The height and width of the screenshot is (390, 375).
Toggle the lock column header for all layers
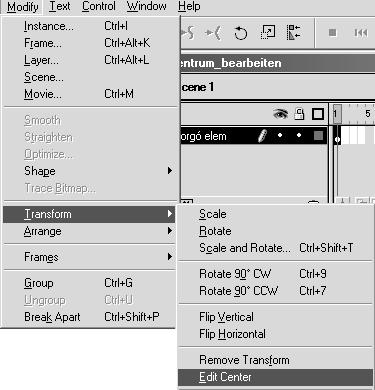click(299, 114)
